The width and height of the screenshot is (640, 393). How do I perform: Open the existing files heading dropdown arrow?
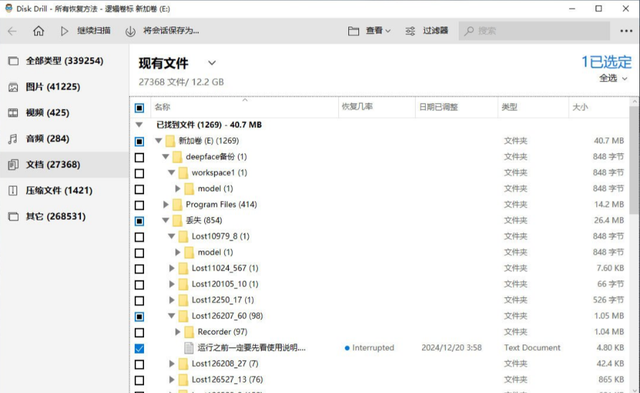pos(211,63)
